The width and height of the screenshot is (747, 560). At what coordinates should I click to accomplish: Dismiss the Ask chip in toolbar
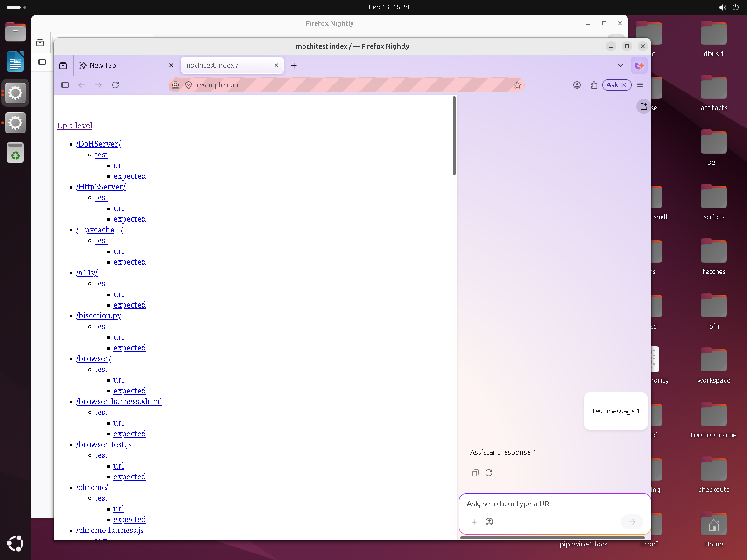tap(624, 85)
